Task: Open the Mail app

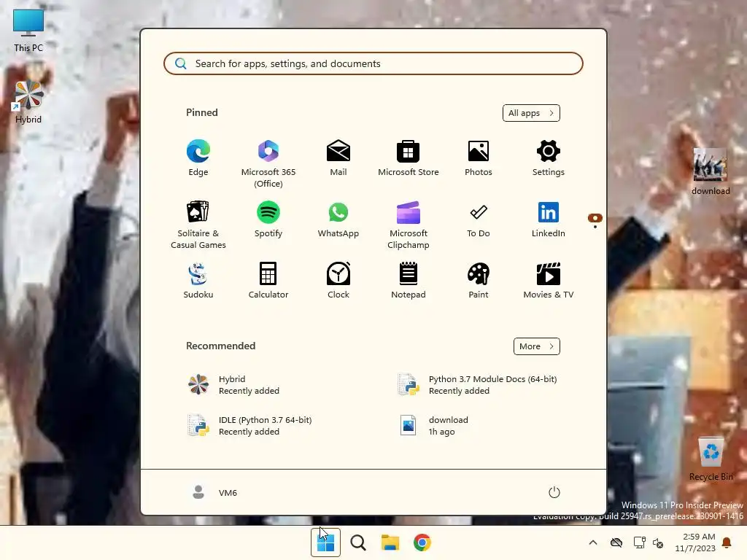Action: click(338, 158)
